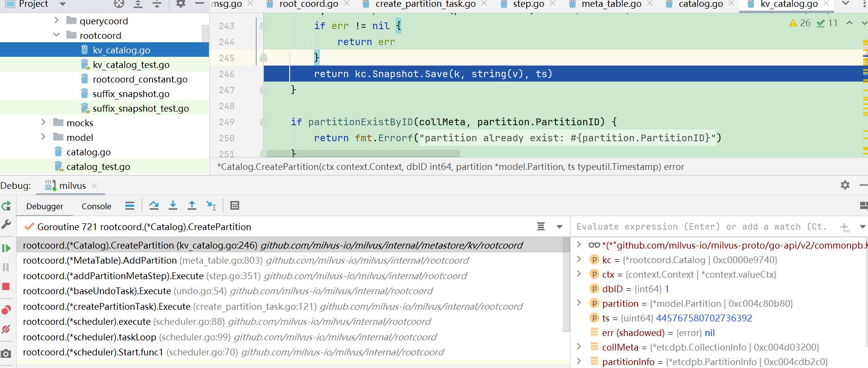Expand the kc variable node
This screenshot has width=868, height=368.
[x=579, y=259]
